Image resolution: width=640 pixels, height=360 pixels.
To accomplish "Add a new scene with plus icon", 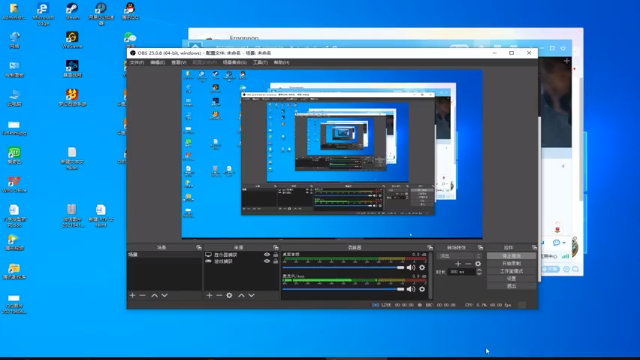I will 132,295.
